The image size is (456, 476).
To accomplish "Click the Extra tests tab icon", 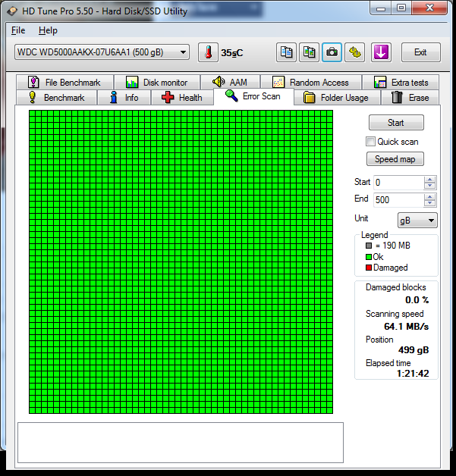I will coord(380,83).
